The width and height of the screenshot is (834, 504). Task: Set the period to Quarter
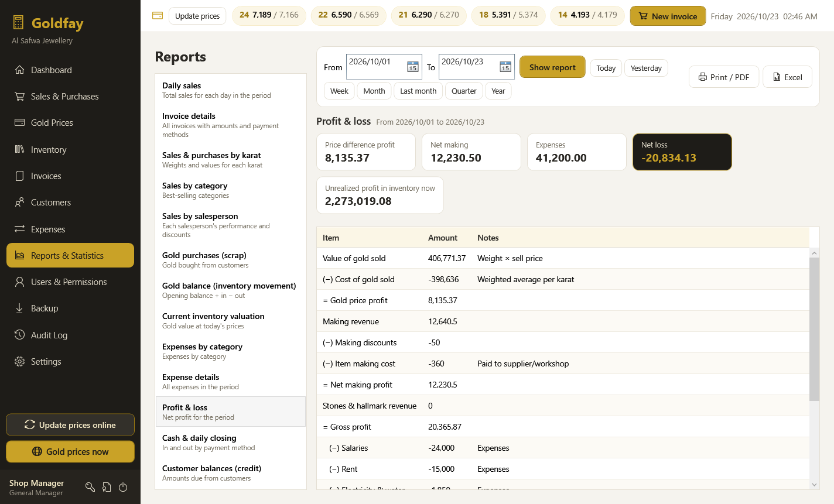pyautogui.click(x=464, y=91)
